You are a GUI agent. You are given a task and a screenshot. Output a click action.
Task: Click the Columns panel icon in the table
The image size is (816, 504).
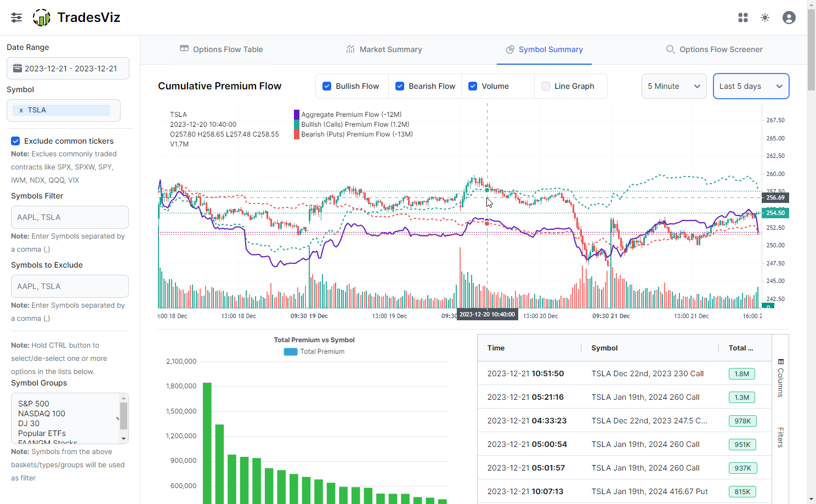point(781,361)
